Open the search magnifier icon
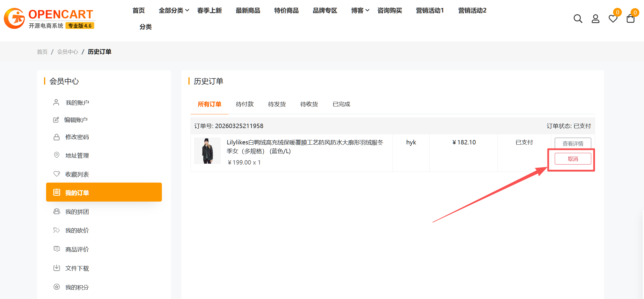The image size is (644, 299). [x=578, y=19]
